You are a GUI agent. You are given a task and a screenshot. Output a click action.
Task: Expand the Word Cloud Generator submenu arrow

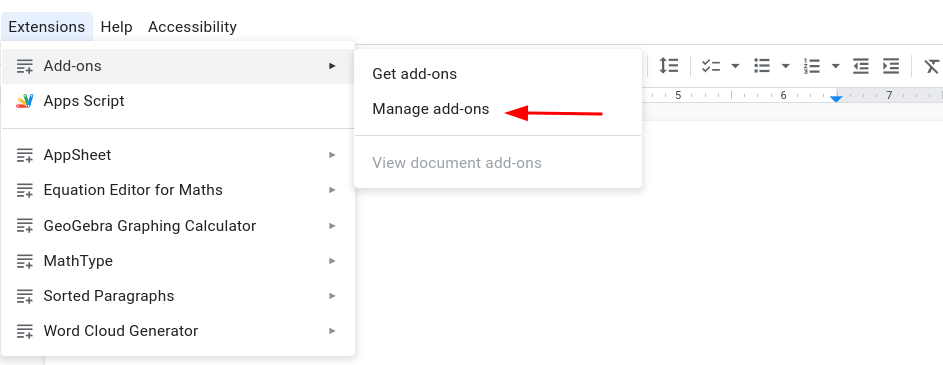pos(332,331)
